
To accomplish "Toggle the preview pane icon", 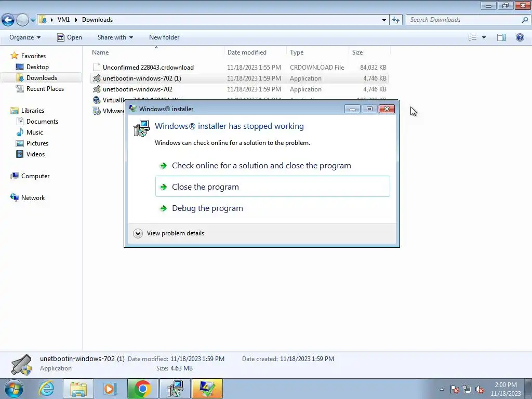I will (x=501, y=37).
